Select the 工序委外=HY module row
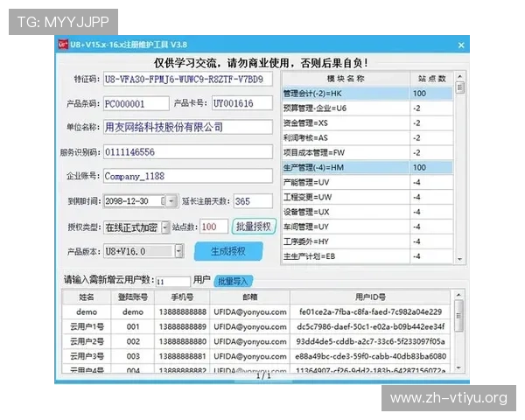This screenshot has width=525, height=420. [x=367, y=241]
